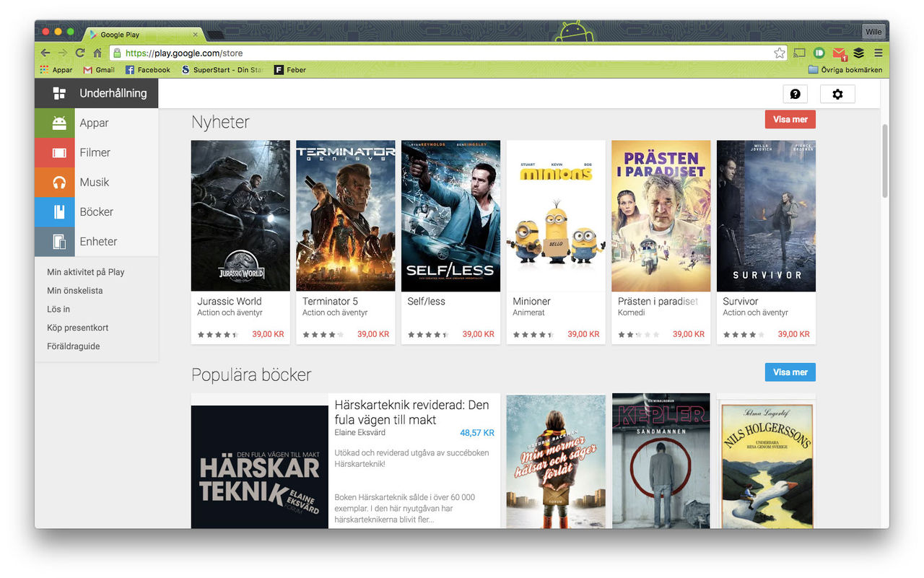Screen dimensions: 924x578
Task: Click the Underhållning grid icon
Action: pyautogui.click(x=59, y=93)
